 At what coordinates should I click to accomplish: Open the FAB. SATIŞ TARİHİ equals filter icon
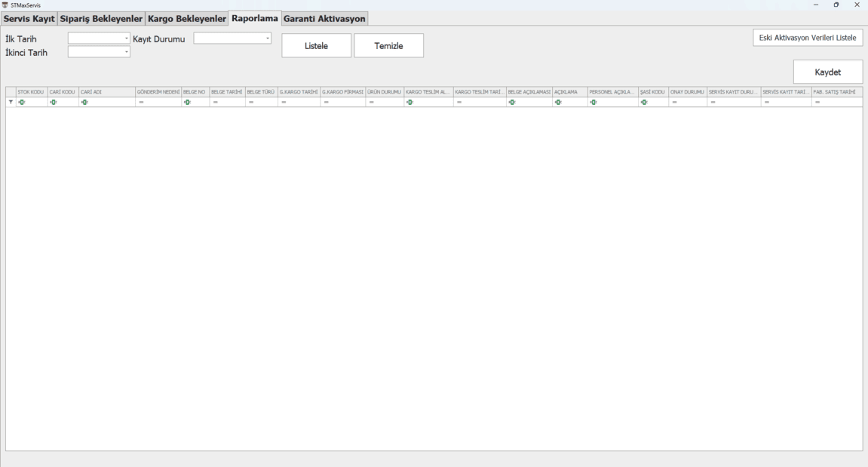tap(817, 102)
